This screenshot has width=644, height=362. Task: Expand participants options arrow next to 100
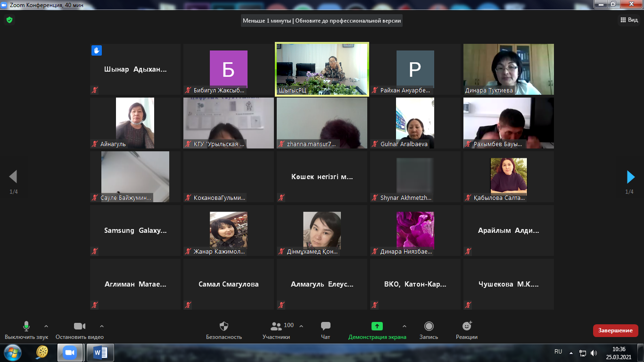point(301,326)
